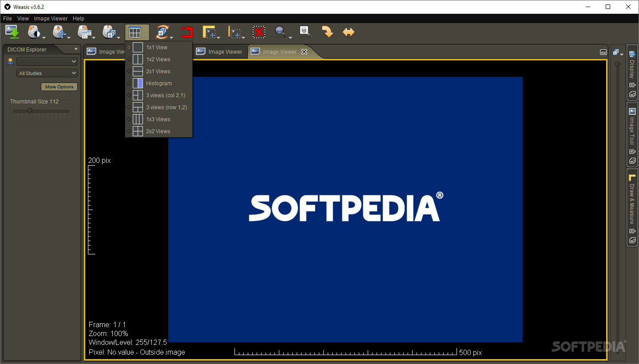Click the magnifying glass Zoom icon
639x364 pixels.
[x=280, y=32]
